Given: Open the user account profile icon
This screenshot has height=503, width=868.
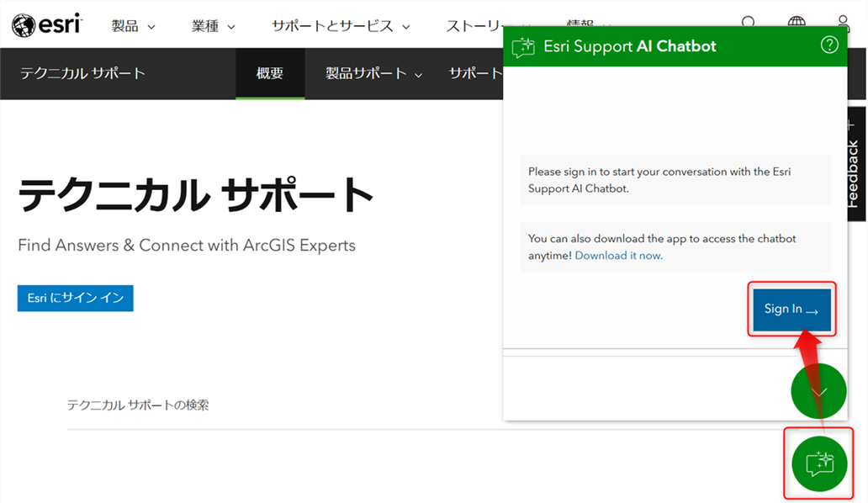Looking at the screenshot, I should pos(843,22).
